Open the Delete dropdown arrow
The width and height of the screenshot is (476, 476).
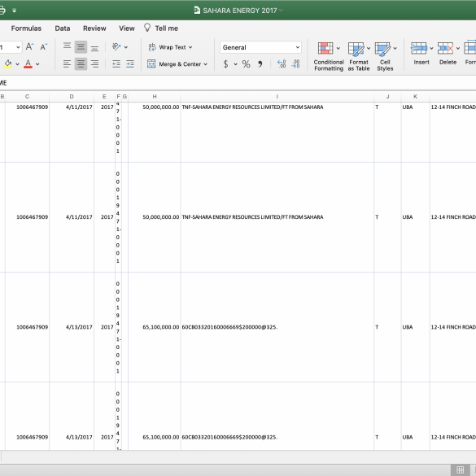click(x=458, y=48)
